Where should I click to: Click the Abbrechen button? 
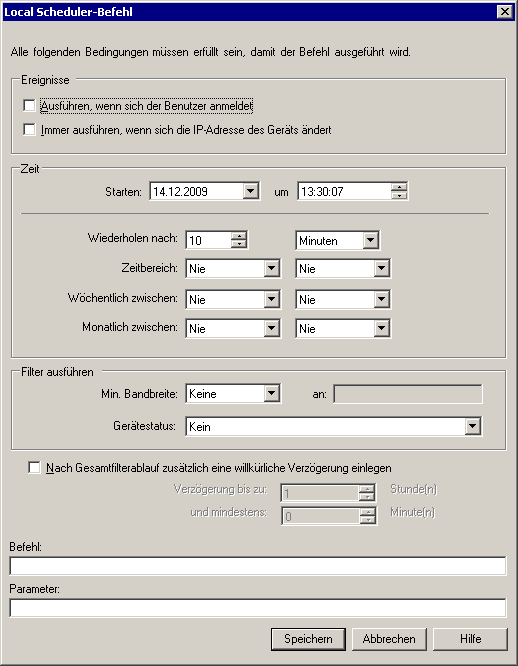tap(389, 639)
